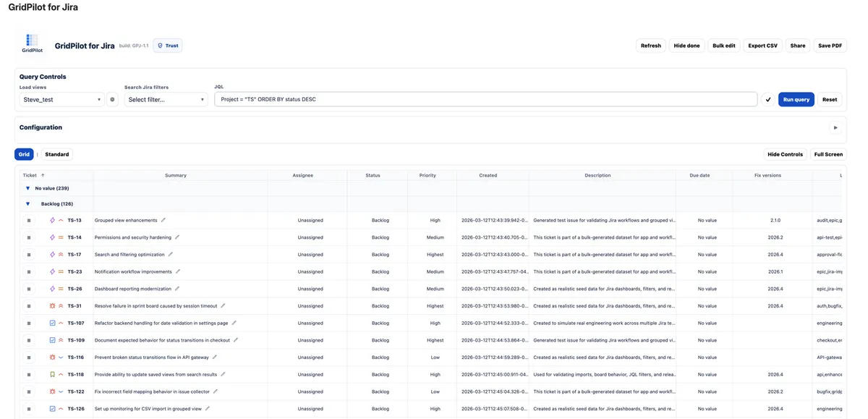Click the Run query button

tap(796, 100)
